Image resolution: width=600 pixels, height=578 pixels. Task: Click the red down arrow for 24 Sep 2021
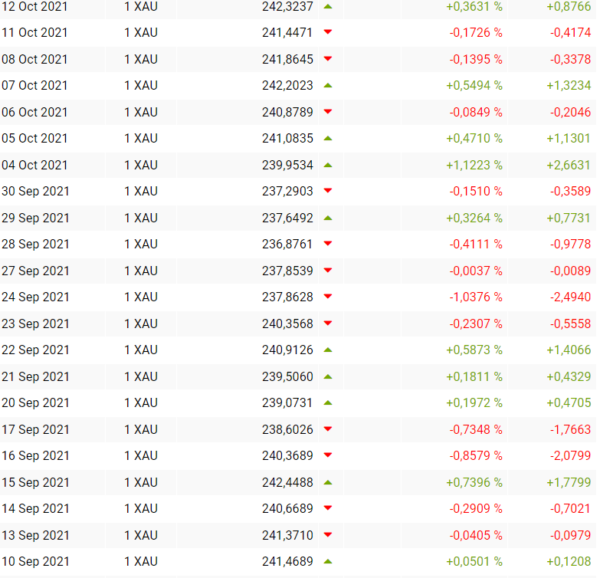(x=328, y=296)
